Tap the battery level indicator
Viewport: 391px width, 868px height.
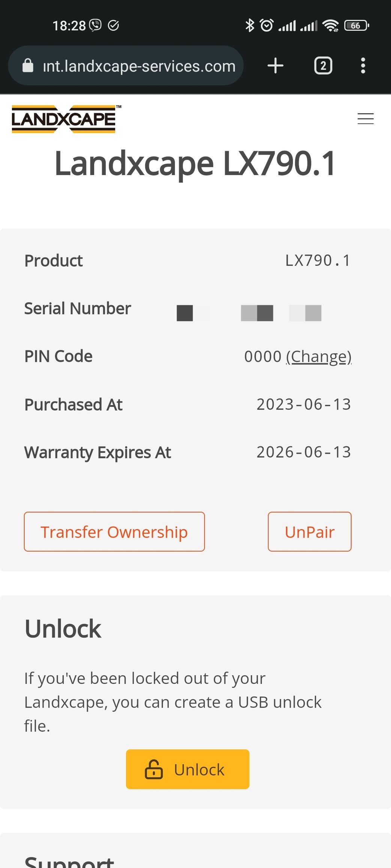[x=356, y=25]
